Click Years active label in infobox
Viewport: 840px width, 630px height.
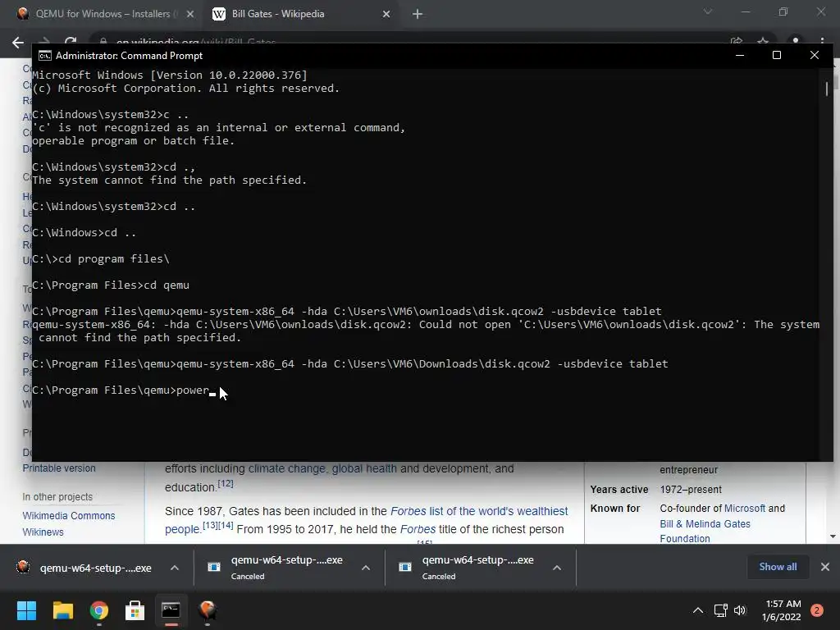(x=619, y=490)
